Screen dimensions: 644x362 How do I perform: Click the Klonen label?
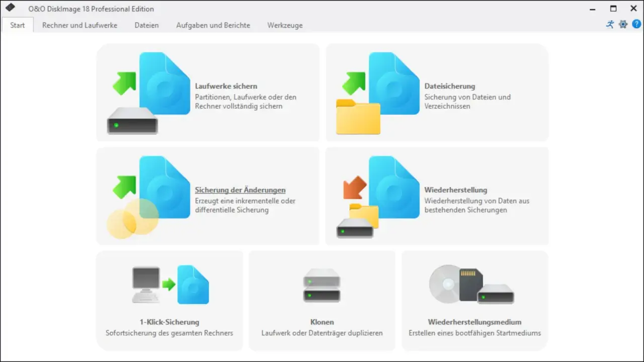pos(322,322)
